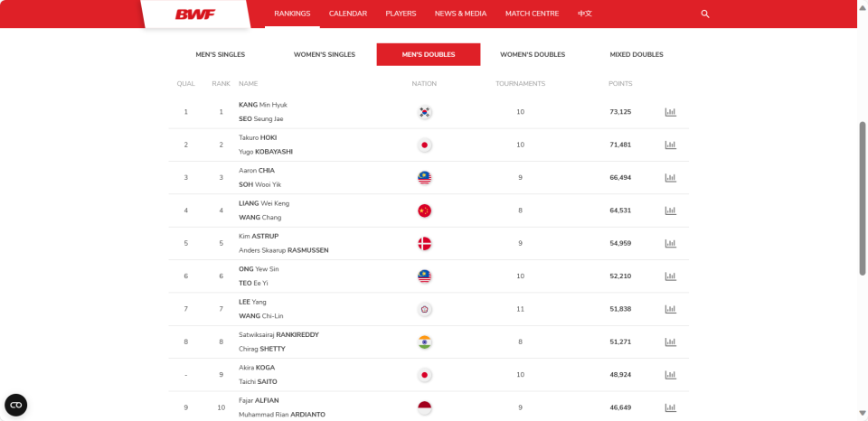868x421 pixels.
Task: Open the search magnifier icon in header
Action: click(704, 14)
